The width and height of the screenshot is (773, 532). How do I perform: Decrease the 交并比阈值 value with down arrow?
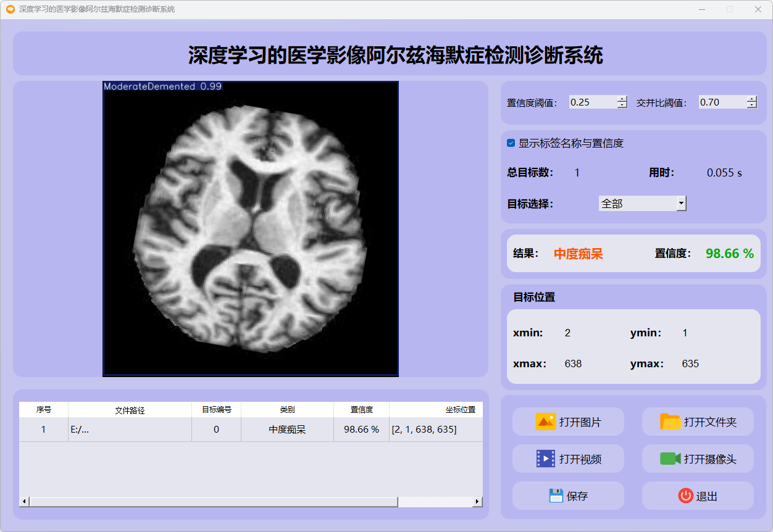[751, 106]
